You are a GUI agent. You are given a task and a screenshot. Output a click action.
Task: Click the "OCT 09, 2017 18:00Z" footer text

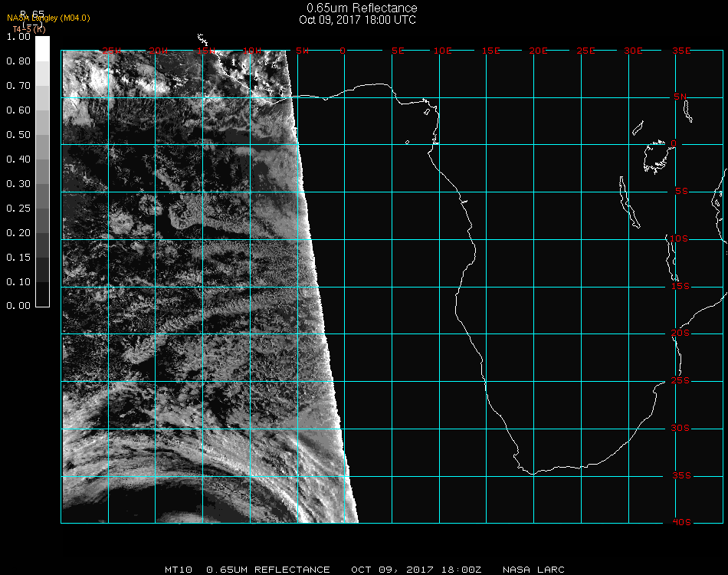(416, 570)
